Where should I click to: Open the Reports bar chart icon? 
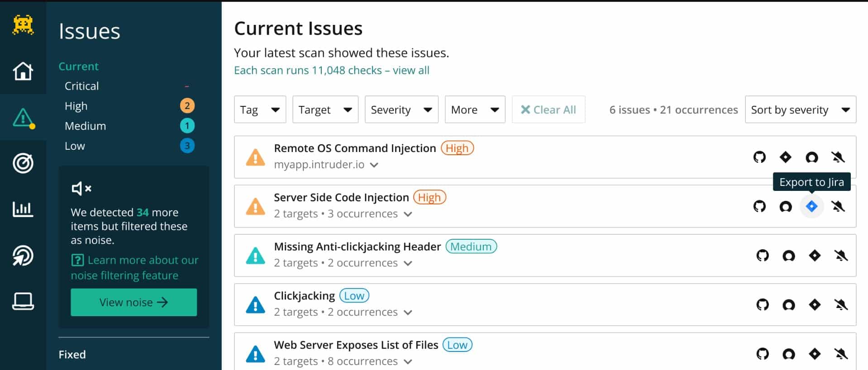pyautogui.click(x=23, y=209)
